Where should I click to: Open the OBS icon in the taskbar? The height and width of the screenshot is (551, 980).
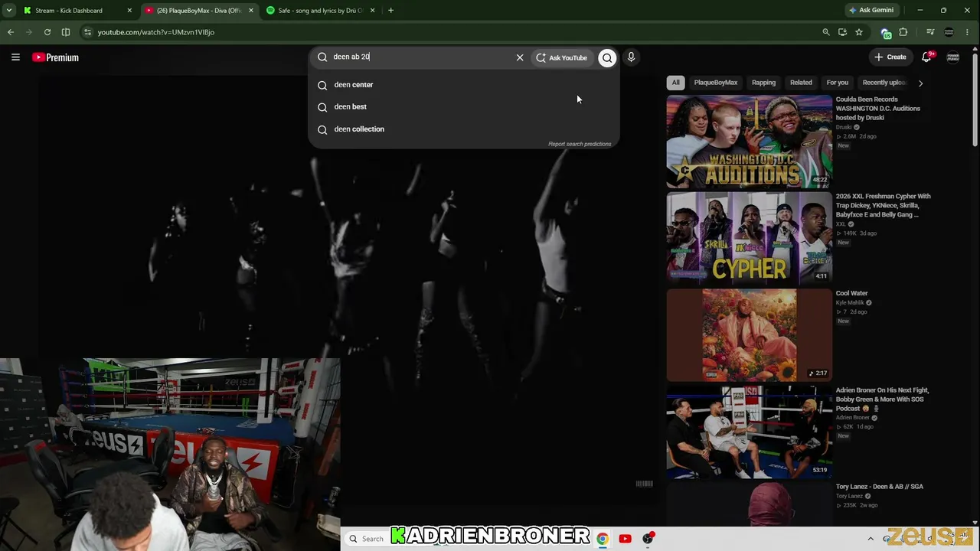(x=648, y=539)
